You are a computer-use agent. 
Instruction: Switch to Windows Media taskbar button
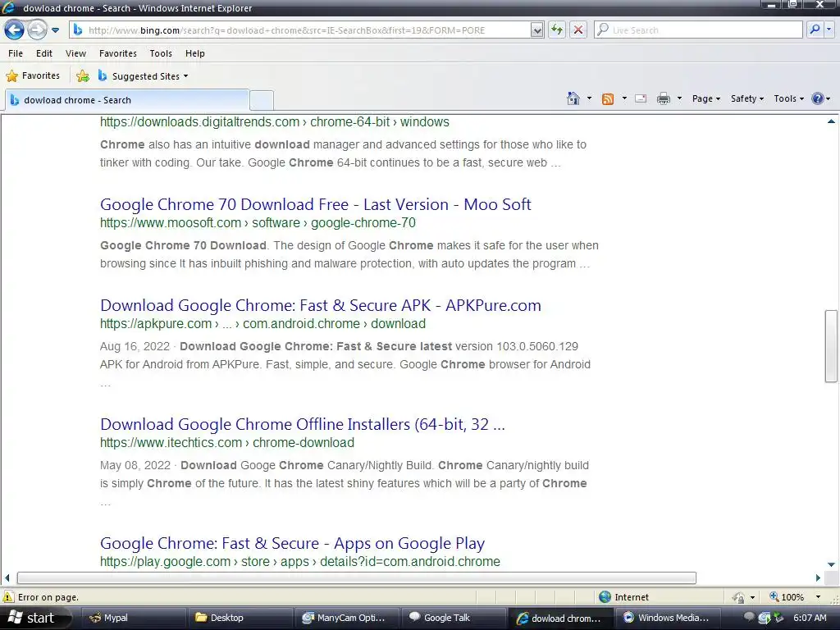tap(668, 618)
